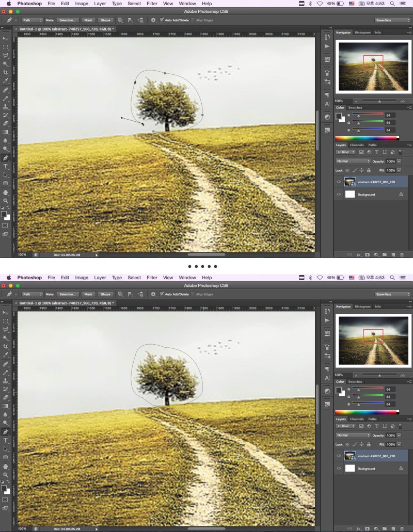Open the Opacity arrow dropdown in upper window
This screenshot has width=413, height=532.
(x=399, y=161)
